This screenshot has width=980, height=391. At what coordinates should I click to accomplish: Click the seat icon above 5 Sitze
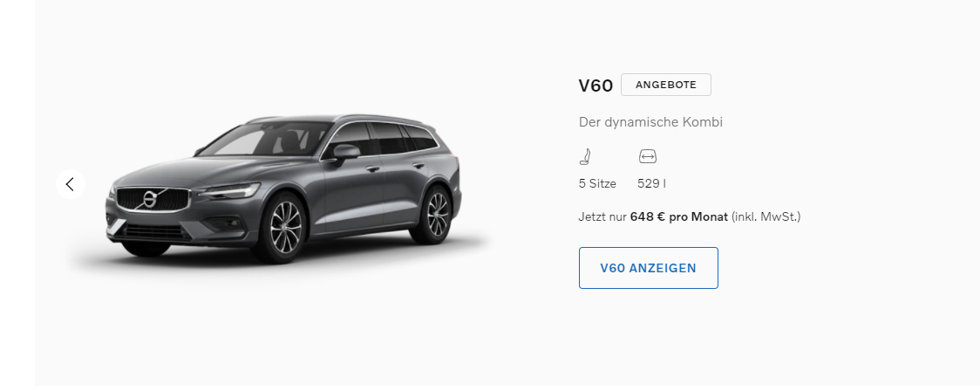pyautogui.click(x=585, y=156)
